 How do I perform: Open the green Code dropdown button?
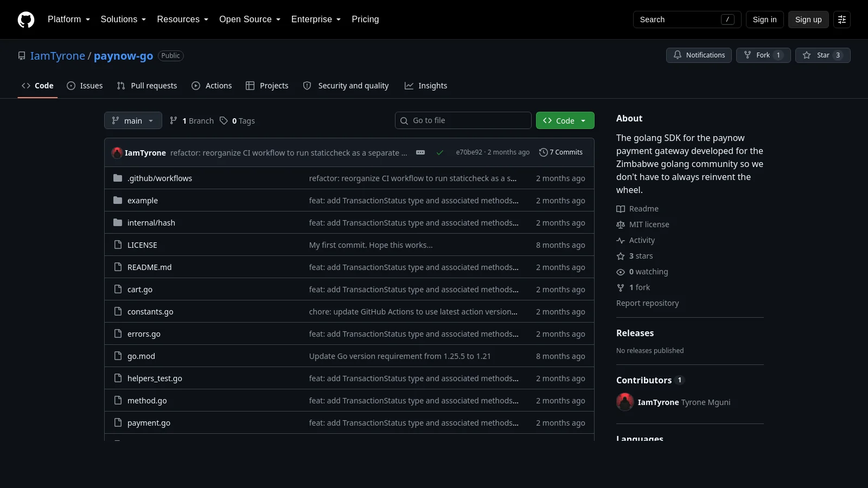[565, 120]
